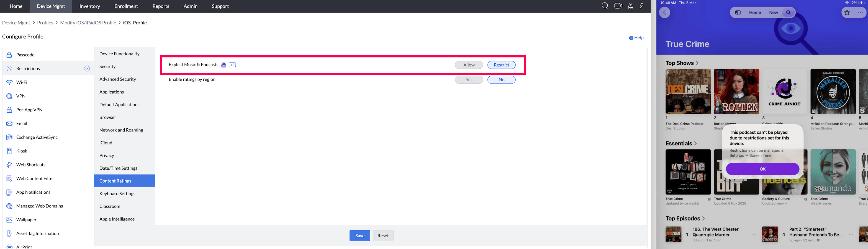This screenshot has width=868, height=249.
Task: Click the Email envelope icon
Action: (9, 124)
